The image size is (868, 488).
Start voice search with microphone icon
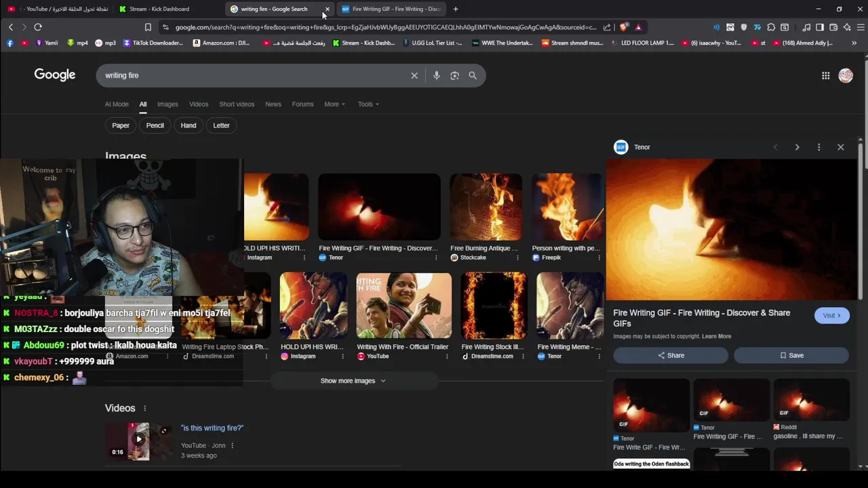437,75
